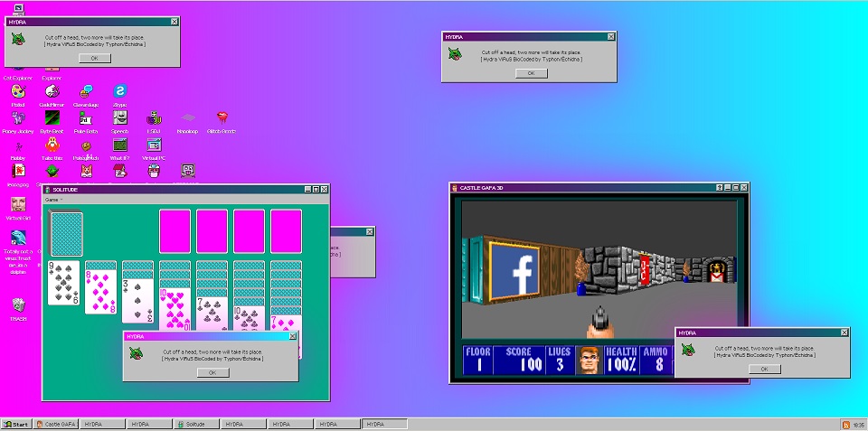Launch the blue Zkype S icon
The height and width of the screenshot is (431, 868).
coord(120,91)
